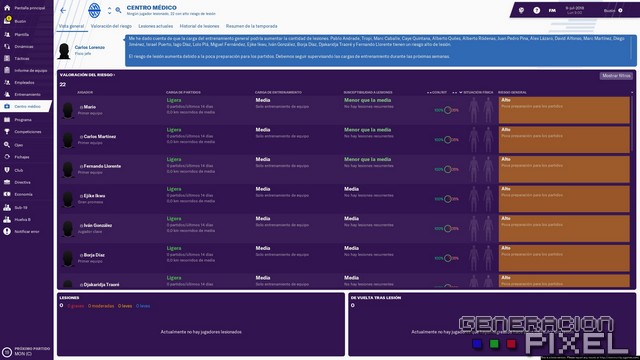This screenshot has height=360, width=640.
Task: Expand the Valoración del riesgo section heading
Action: (87, 75)
